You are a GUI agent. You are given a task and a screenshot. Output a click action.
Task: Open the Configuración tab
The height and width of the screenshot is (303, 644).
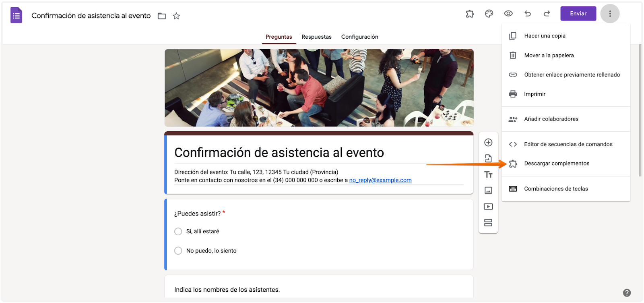coord(360,37)
